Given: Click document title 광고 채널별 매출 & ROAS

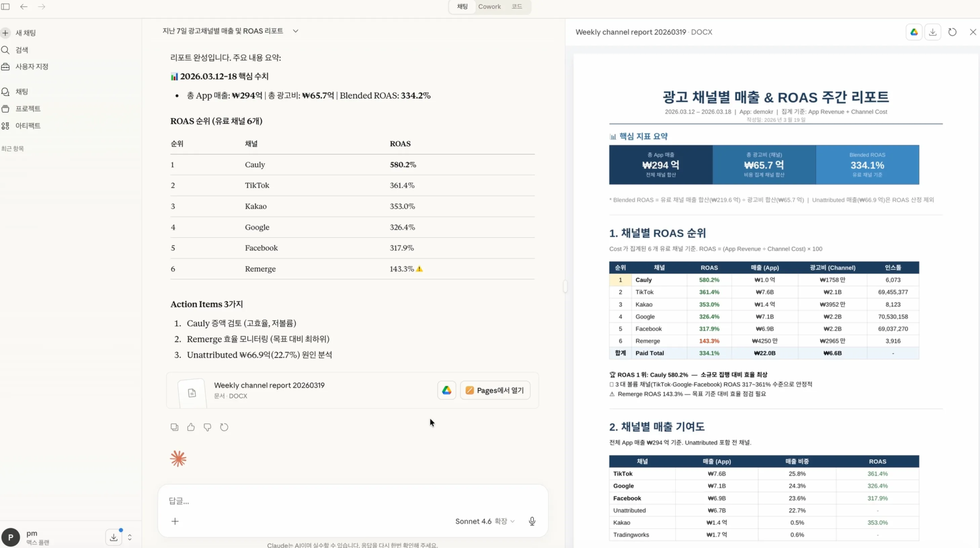Looking at the screenshot, I should pos(776,97).
